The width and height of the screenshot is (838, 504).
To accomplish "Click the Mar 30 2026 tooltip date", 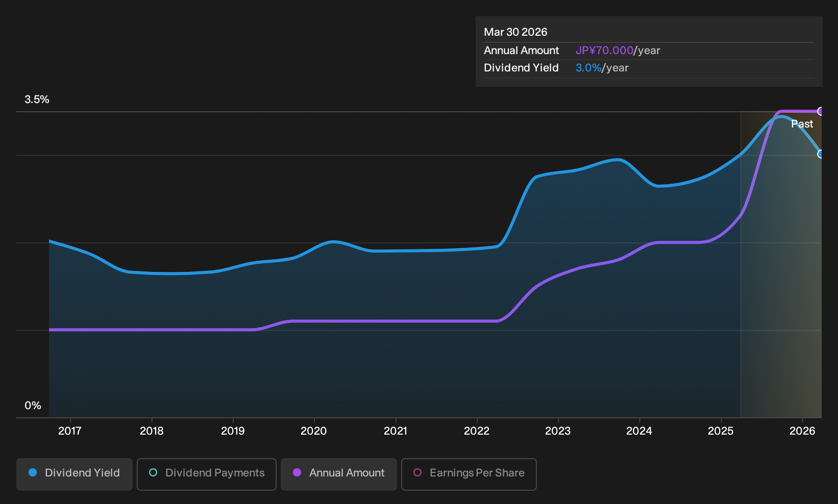I will coord(515,32).
